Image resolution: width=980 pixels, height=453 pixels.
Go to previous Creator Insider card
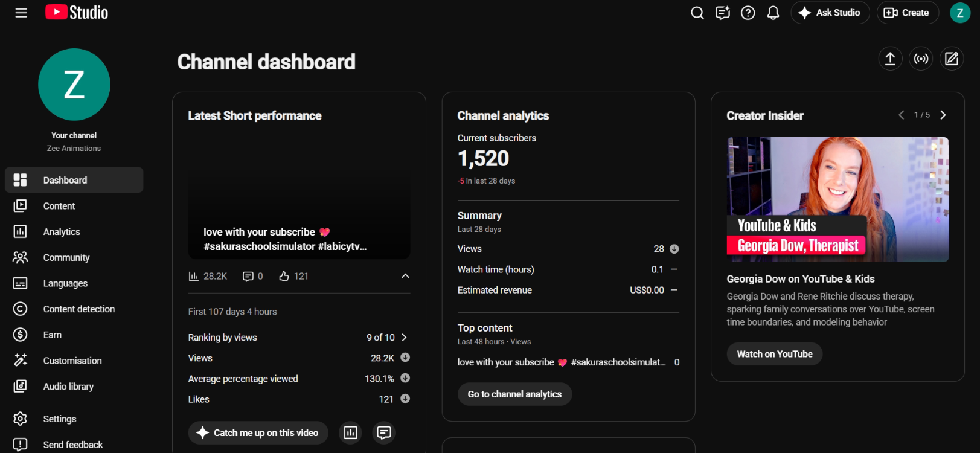click(901, 115)
